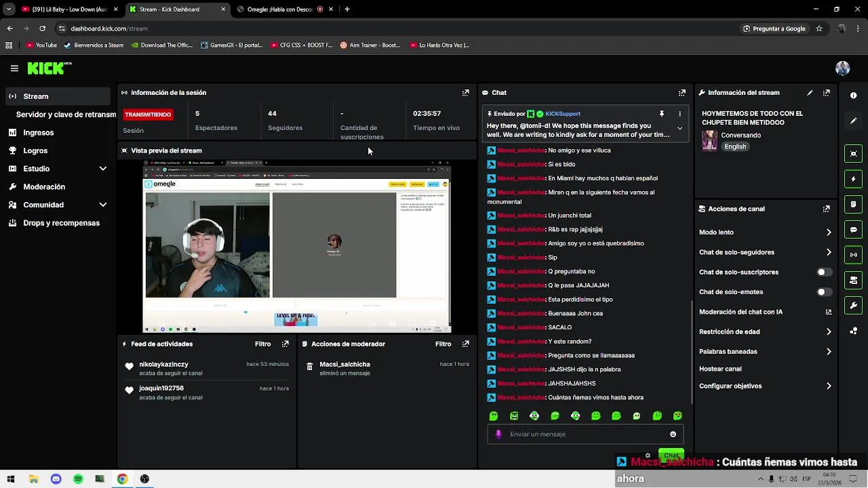Open Moderación del chat con IA external link
The image size is (868, 488).
[x=828, y=312]
